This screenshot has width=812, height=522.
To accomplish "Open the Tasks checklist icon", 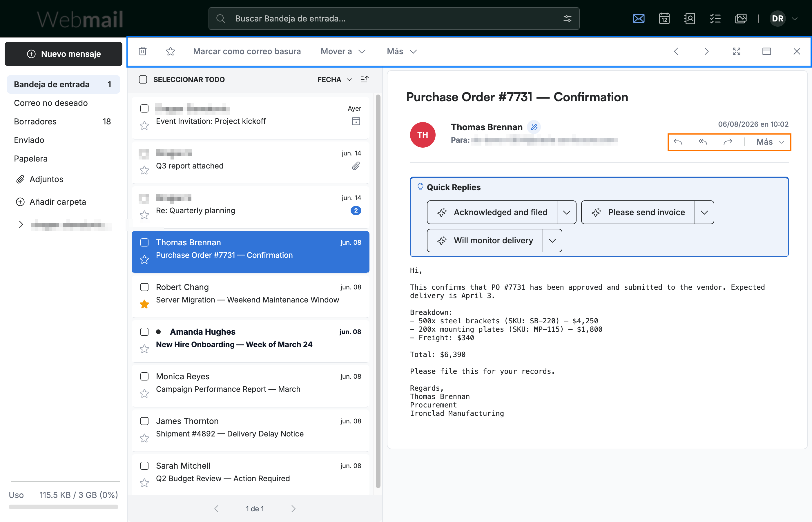I will pyautogui.click(x=715, y=19).
